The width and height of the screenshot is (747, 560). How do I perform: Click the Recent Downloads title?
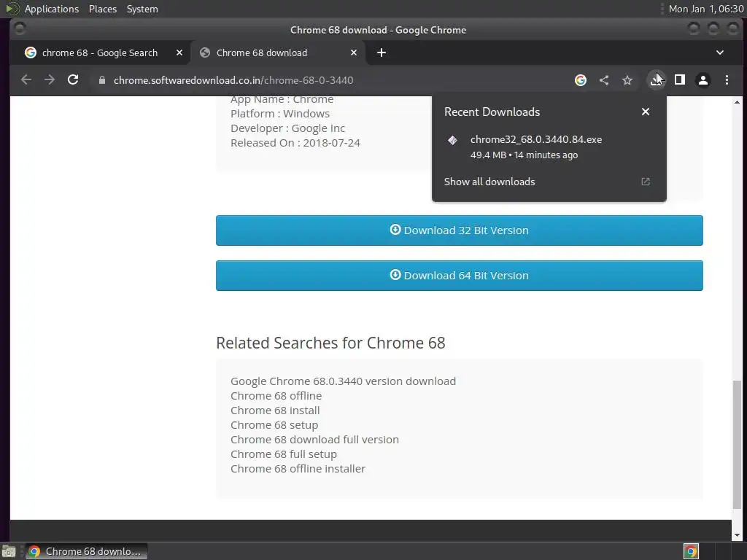coord(492,112)
